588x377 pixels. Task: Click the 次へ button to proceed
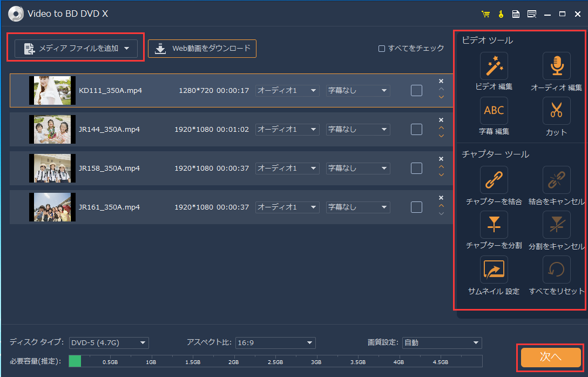[550, 357]
